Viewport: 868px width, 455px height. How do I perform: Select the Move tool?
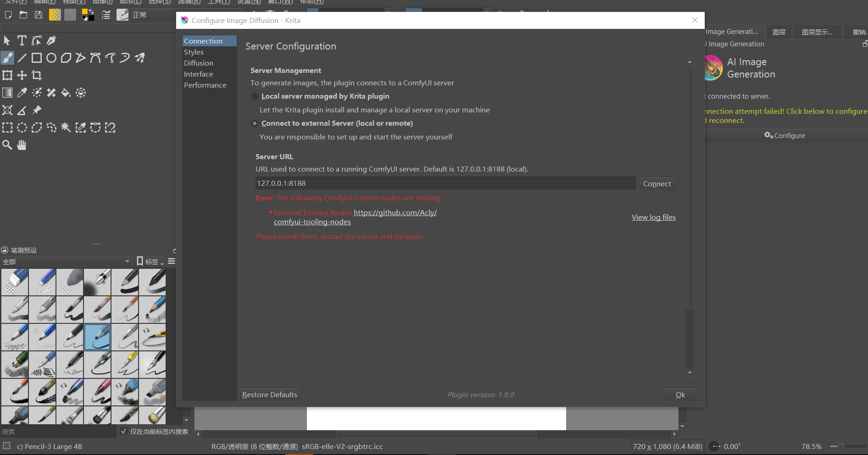[x=22, y=75]
